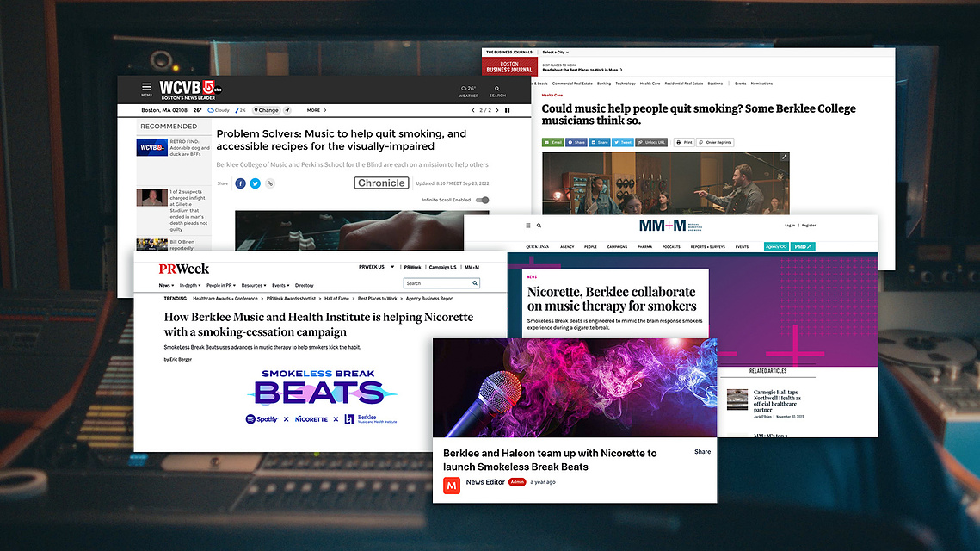Share WCVB article on Facebook
Screen dimensions: 980x551
[x=240, y=183]
